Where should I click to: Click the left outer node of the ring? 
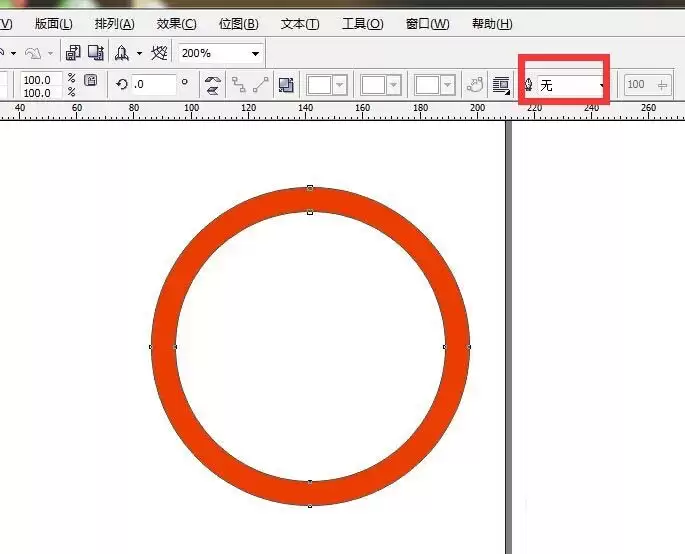(151, 347)
